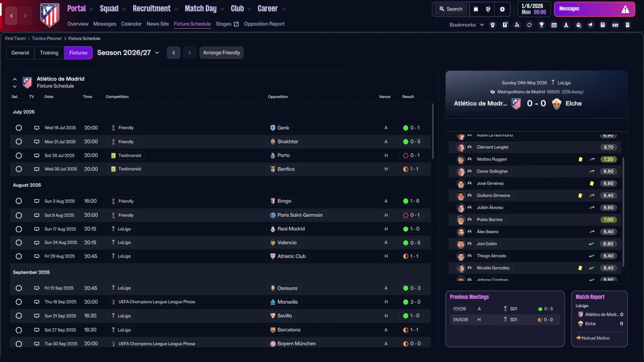Select the Braga fixture radio button
The image size is (644, 362).
tap(19, 201)
